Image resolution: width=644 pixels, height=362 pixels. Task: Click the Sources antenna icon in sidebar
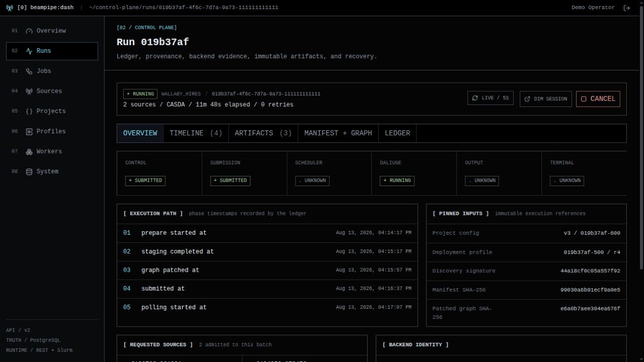29,91
